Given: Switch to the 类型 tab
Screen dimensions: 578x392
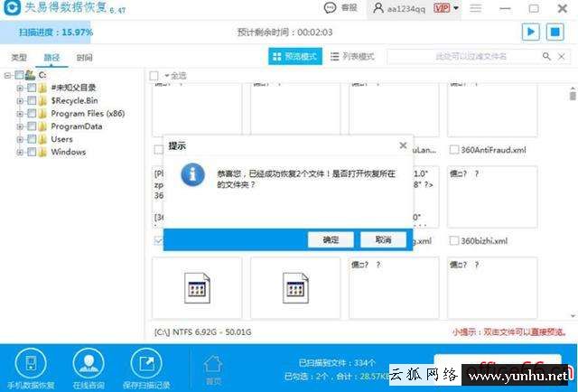Looking at the screenshot, I should click(19, 58).
